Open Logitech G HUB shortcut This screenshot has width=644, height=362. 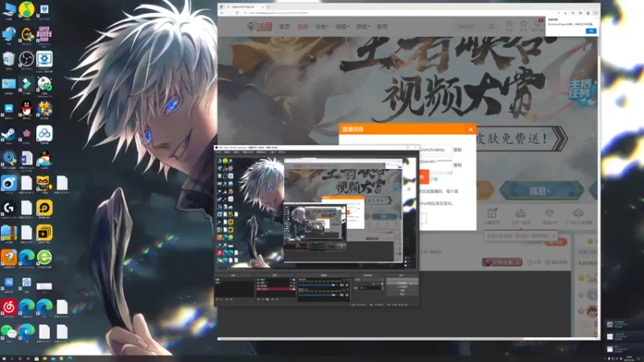click(9, 208)
